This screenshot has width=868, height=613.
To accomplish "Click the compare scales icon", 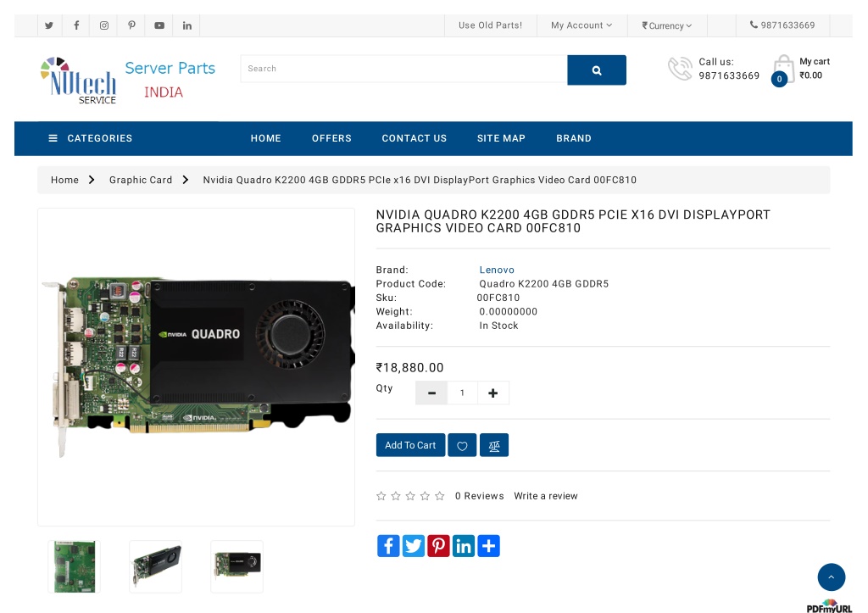I will point(494,445).
